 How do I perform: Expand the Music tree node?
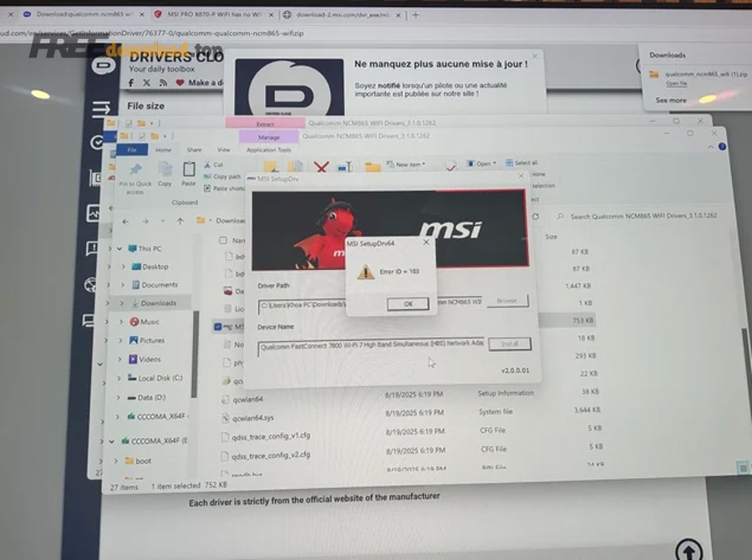pos(121,322)
